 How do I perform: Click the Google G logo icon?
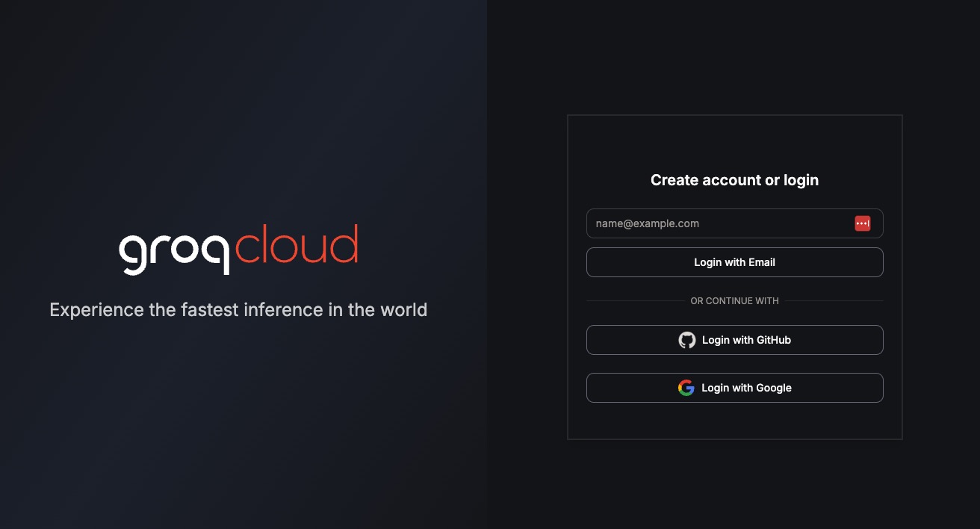(x=686, y=388)
